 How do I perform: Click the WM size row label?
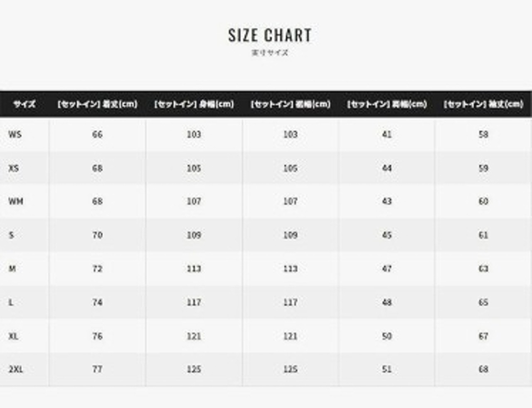point(16,202)
